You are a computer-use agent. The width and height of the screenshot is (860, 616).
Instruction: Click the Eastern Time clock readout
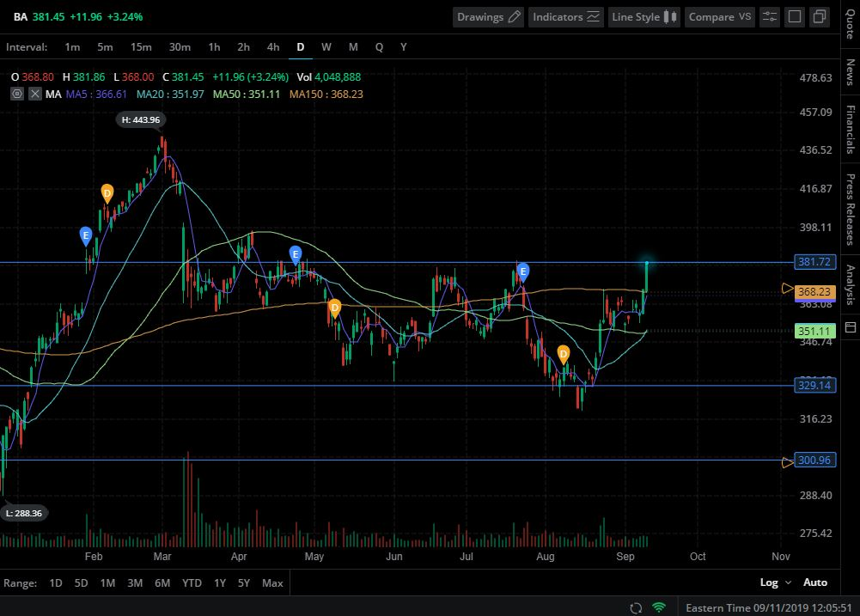[x=768, y=607]
